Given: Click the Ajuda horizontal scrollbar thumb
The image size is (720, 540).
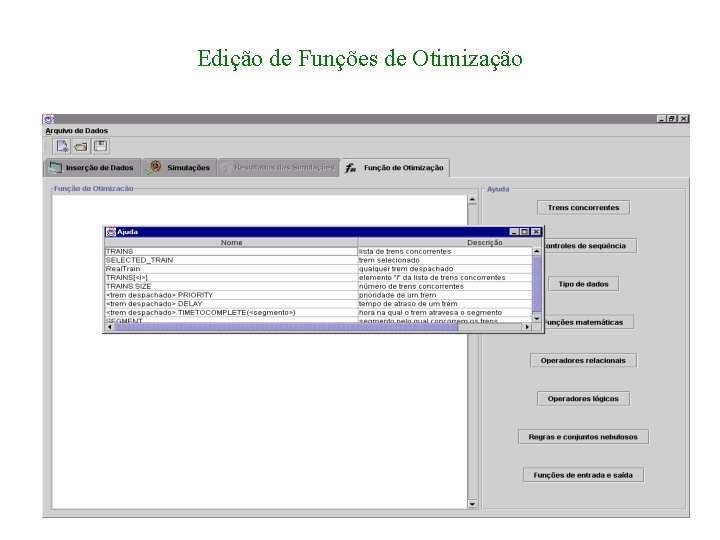Looking at the screenshot, I should [x=286, y=326].
